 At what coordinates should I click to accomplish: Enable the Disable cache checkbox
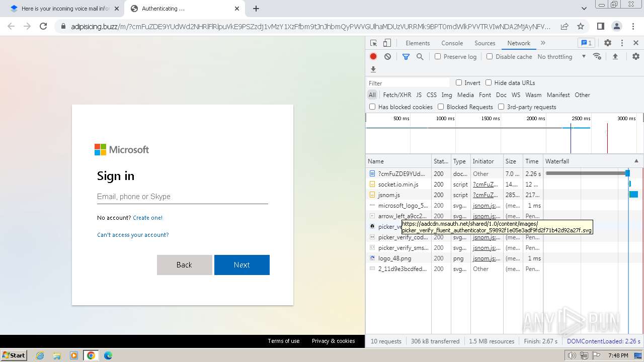tap(490, 56)
